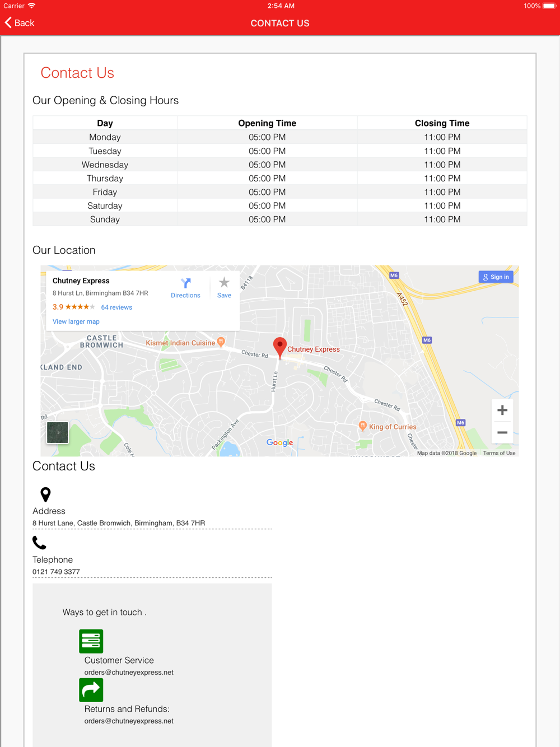Switch to satellite view thumbnail
Viewport: 560px width, 747px height.
[x=57, y=432]
